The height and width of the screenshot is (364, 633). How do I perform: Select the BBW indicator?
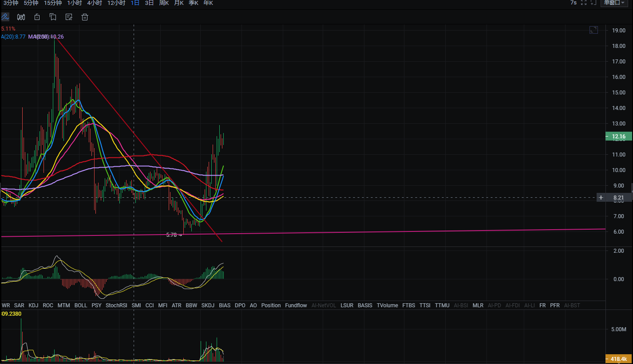(191, 305)
